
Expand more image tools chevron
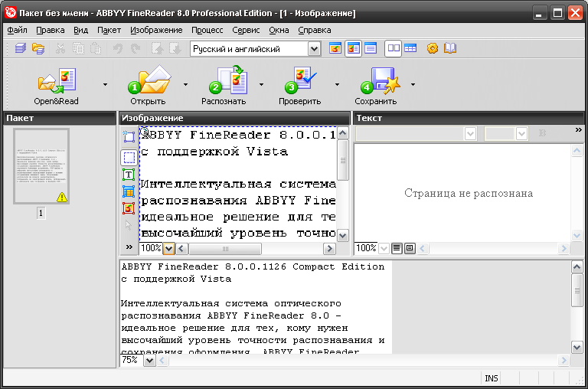129,247
